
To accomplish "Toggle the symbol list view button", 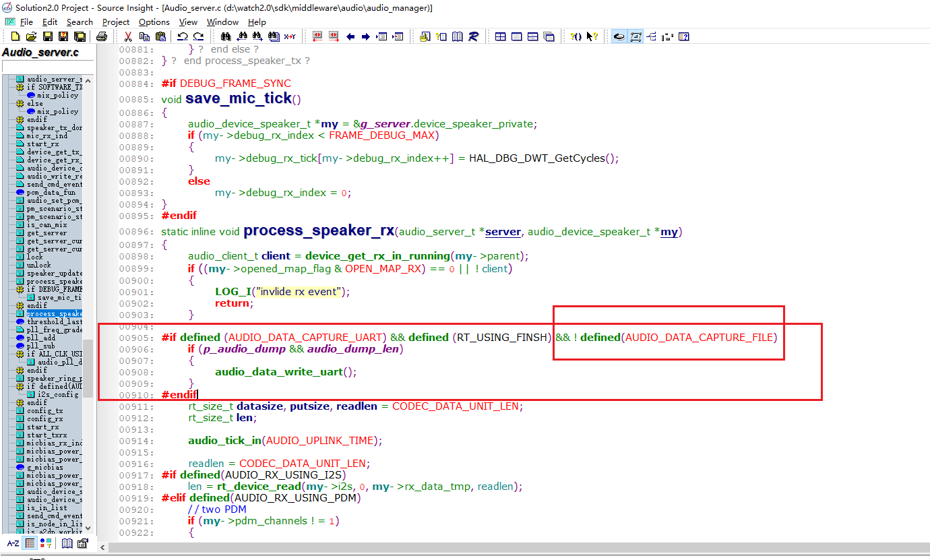I will 30,543.
